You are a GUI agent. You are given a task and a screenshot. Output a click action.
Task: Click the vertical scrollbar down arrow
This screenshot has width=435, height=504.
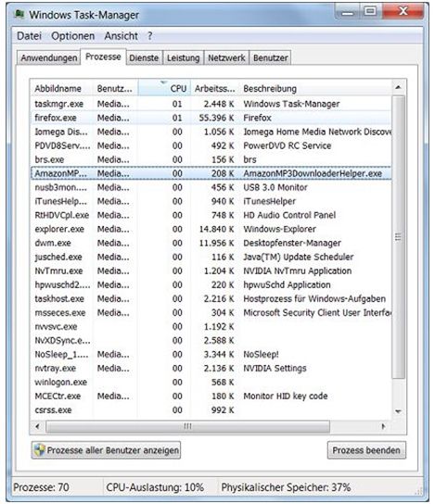coord(398,411)
